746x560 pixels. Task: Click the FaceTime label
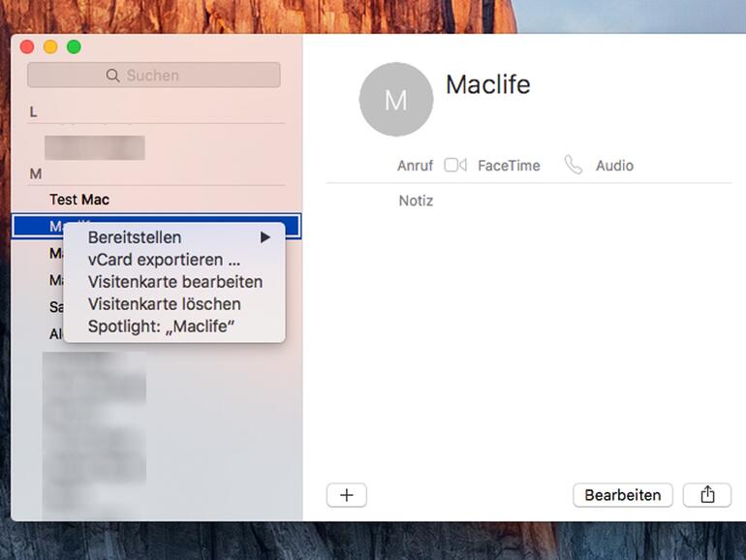click(509, 166)
